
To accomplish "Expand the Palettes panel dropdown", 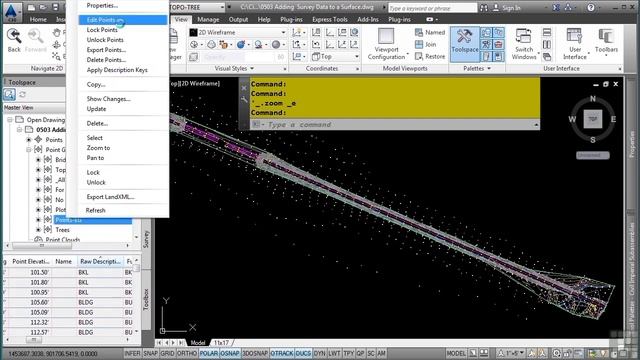I will coord(477,69).
